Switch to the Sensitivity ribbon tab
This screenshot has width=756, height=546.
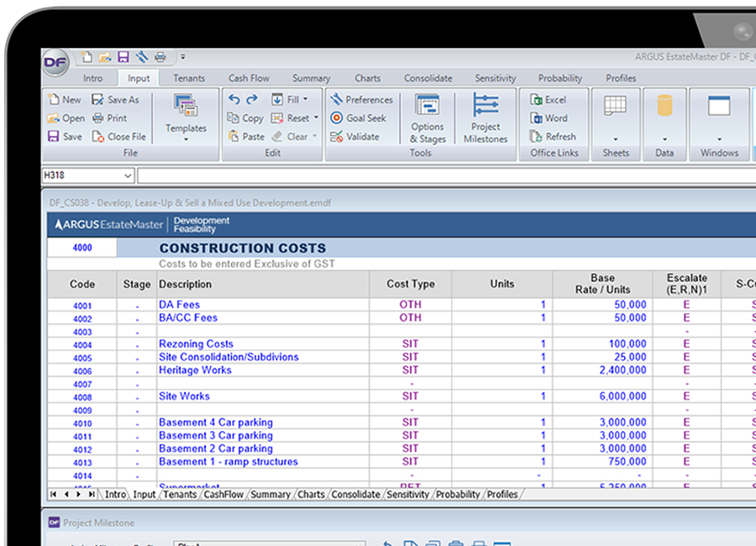(495, 77)
